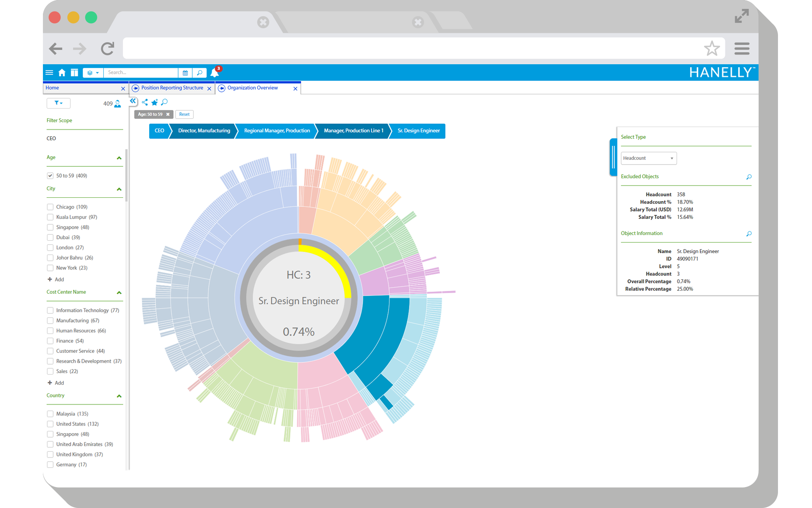Enable the Manufacturing cost center checkbox
Screen dimensions: 812x508
point(50,320)
